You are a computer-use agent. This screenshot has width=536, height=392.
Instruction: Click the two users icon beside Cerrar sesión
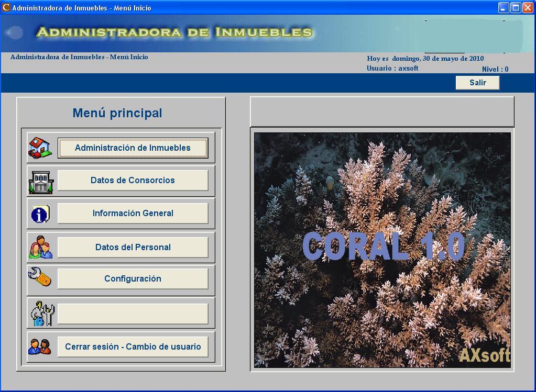click(x=40, y=346)
